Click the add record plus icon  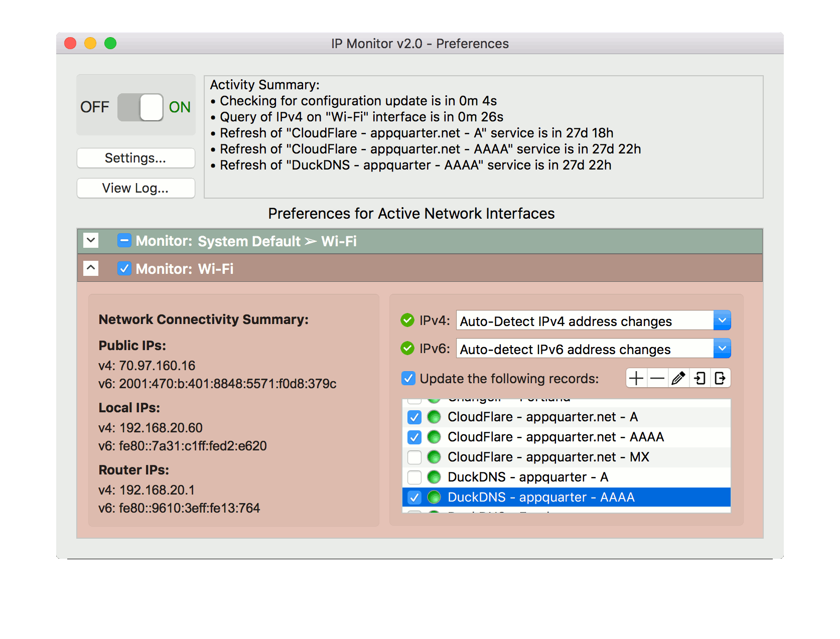636,378
